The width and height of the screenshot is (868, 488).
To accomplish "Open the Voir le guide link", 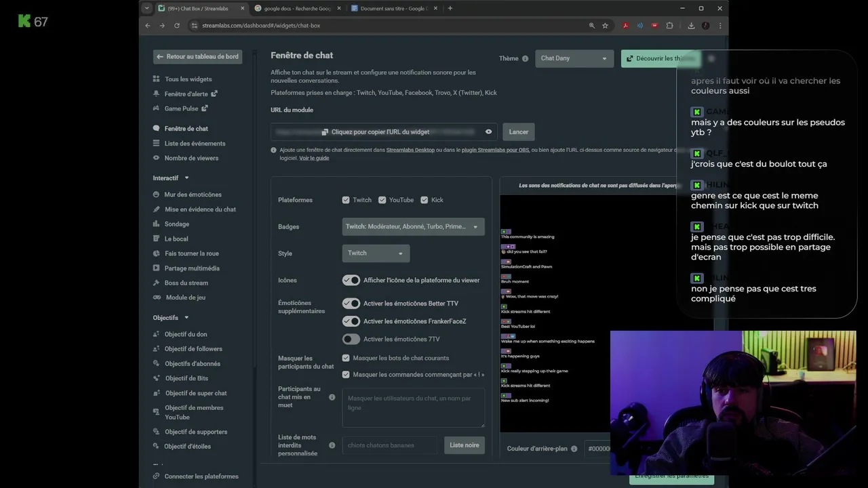I will [x=314, y=158].
